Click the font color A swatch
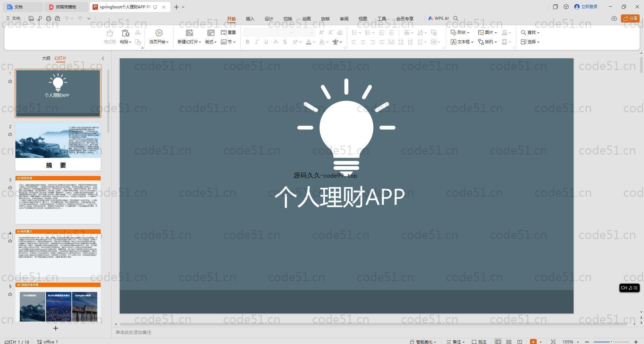This screenshot has height=344, width=644. click(309, 42)
